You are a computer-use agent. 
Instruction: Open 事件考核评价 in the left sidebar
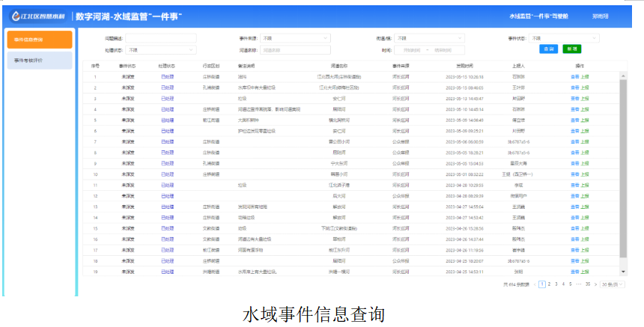click(39, 60)
